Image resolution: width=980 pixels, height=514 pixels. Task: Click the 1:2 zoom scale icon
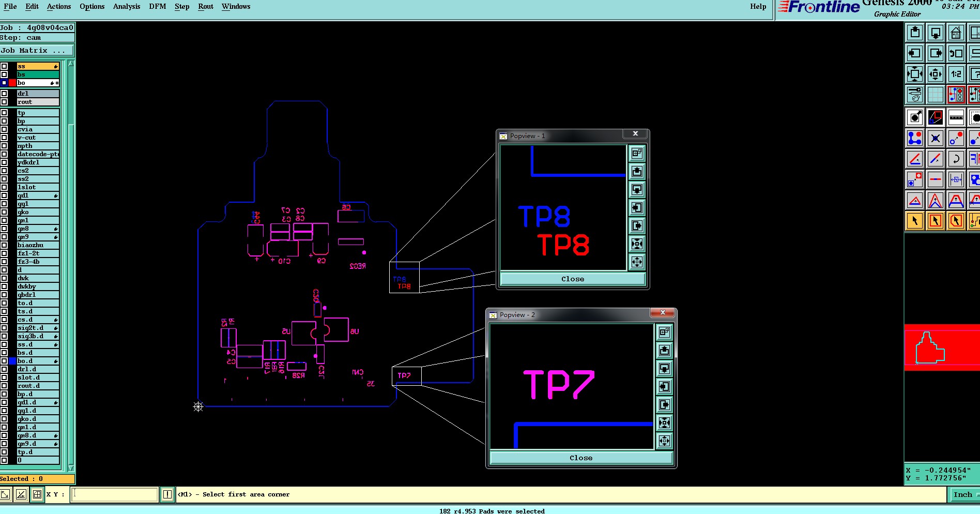pos(956,74)
